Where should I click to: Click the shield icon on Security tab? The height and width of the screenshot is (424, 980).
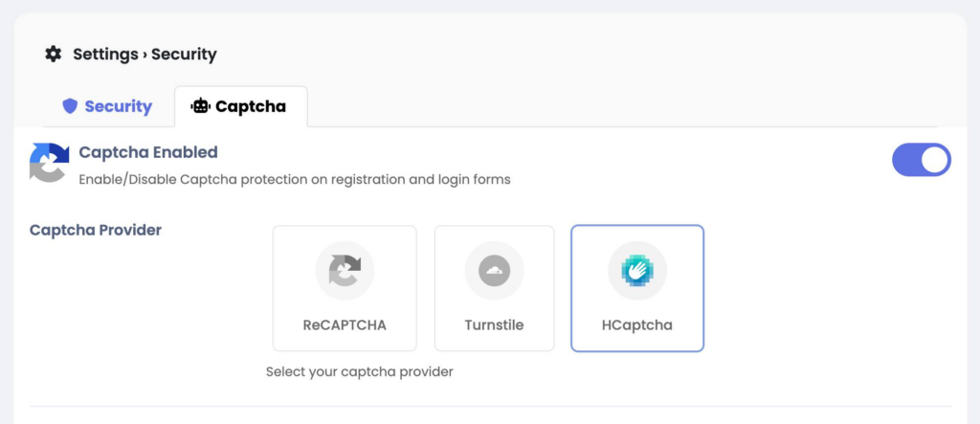(x=70, y=106)
